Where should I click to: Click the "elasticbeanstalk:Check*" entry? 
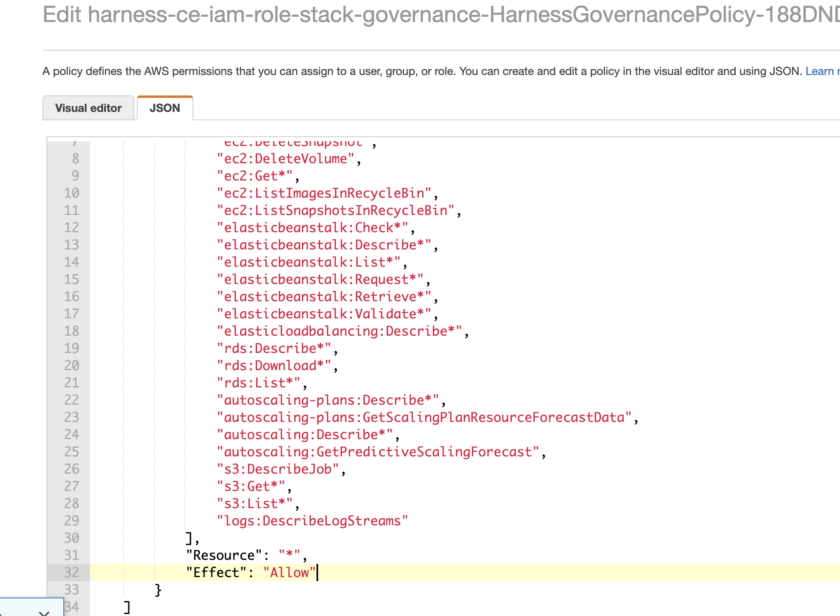click(x=312, y=228)
